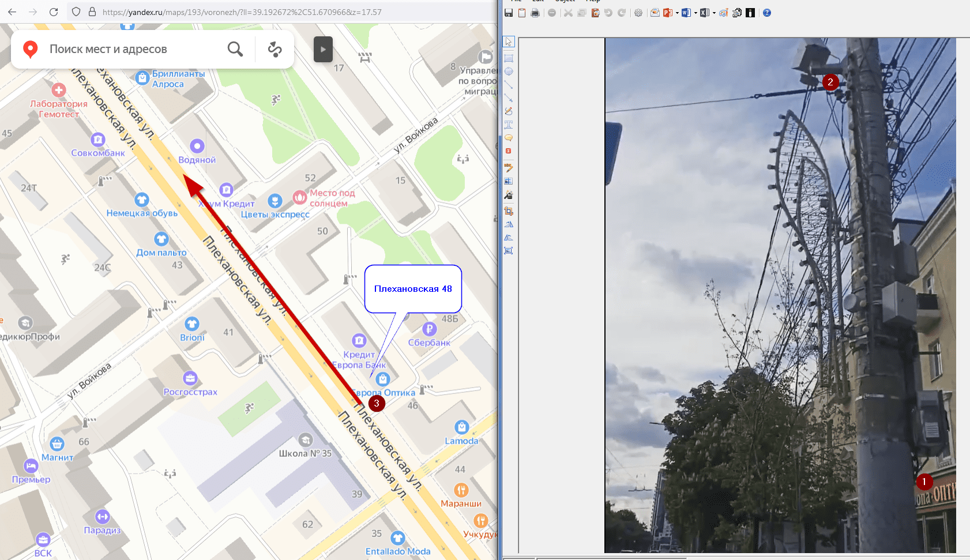Choose the numbered counter tool
Image resolution: width=970 pixels, height=560 pixels.
(509, 151)
